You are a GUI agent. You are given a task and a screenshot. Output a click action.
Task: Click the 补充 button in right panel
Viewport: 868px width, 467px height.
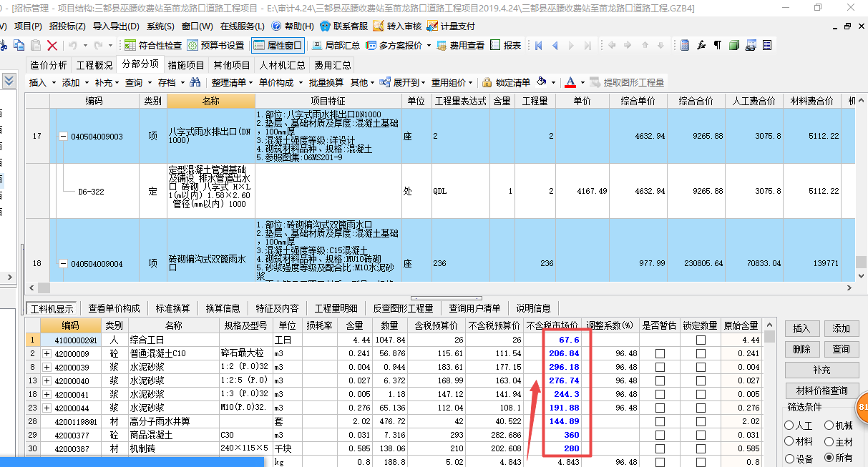tap(821, 370)
